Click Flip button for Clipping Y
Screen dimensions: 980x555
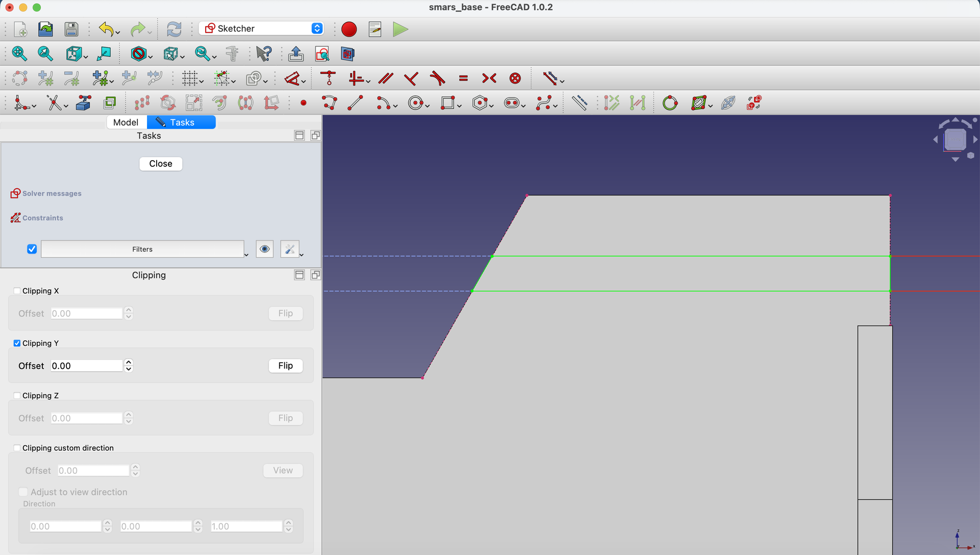tap(285, 366)
